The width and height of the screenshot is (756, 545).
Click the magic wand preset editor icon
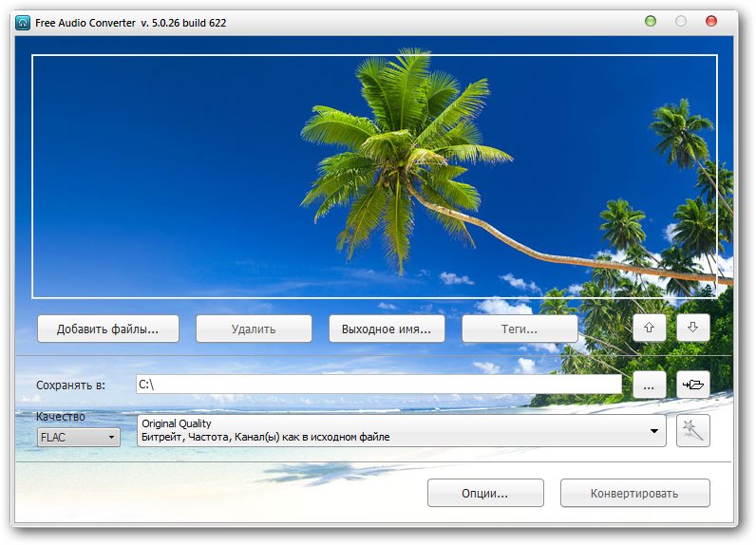(x=693, y=431)
